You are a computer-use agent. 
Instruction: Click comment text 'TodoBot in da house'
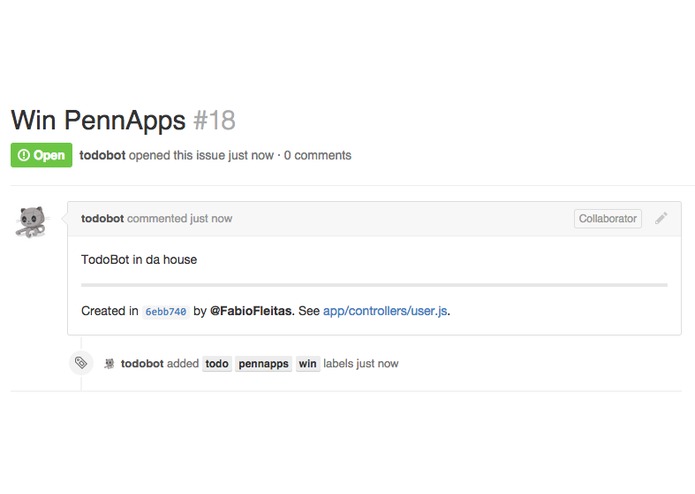(139, 260)
